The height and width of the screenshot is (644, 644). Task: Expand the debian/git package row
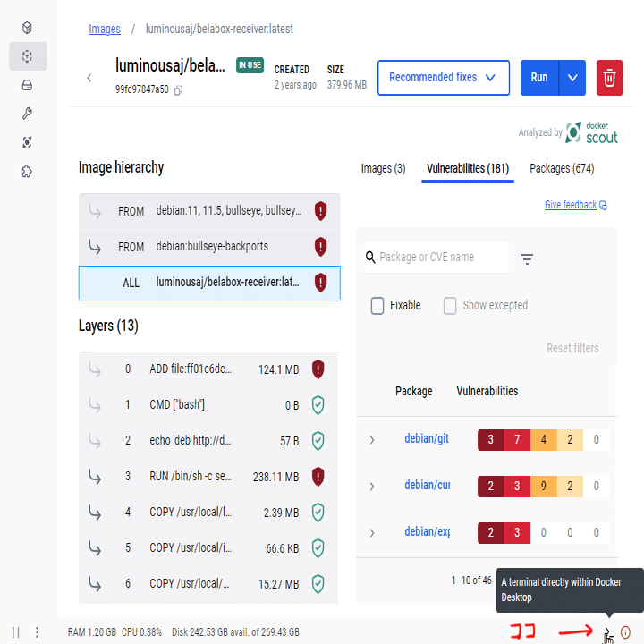[x=372, y=440]
